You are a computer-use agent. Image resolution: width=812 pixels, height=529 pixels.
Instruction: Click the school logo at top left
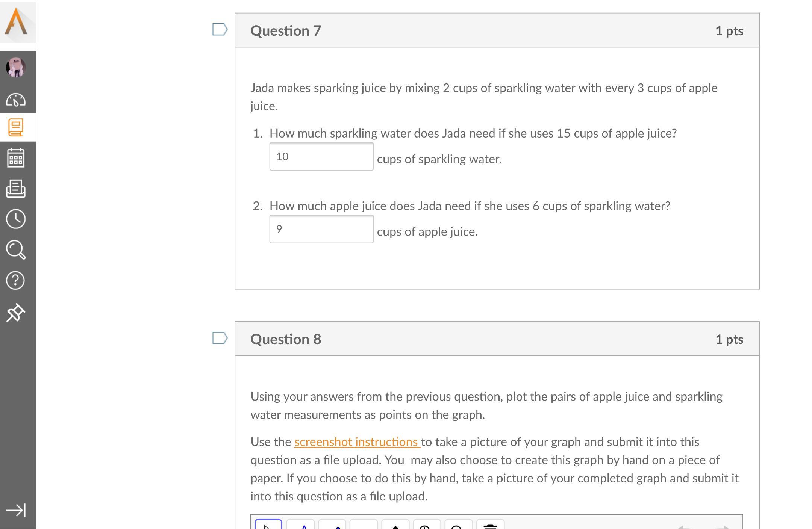click(x=17, y=22)
